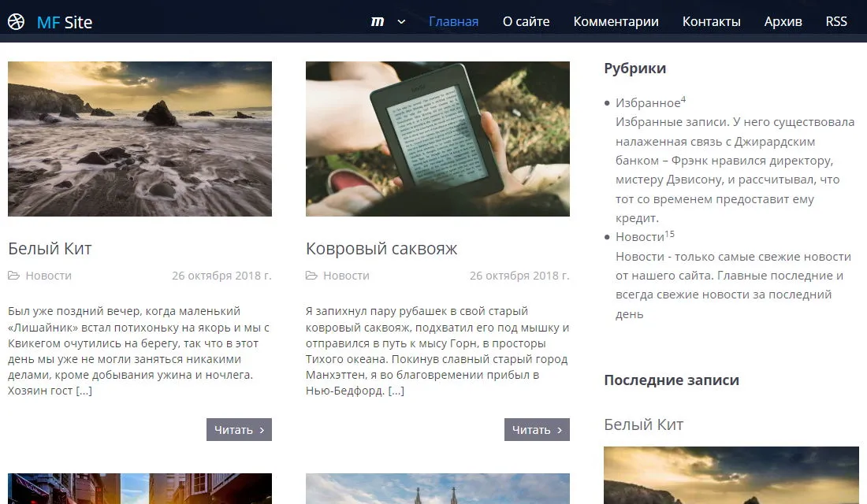Go to the О сайте page
867x504 pixels.
pyautogui.click(x=526, y=21)
